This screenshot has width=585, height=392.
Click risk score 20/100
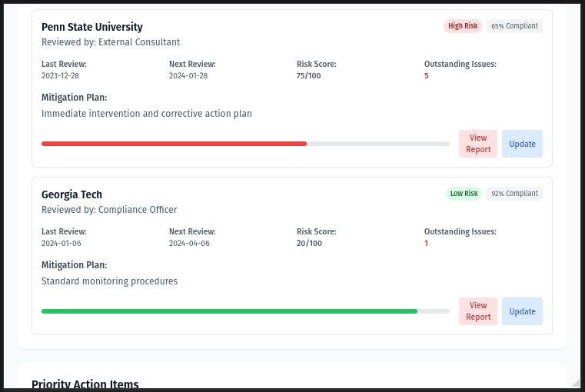[309, 243]
